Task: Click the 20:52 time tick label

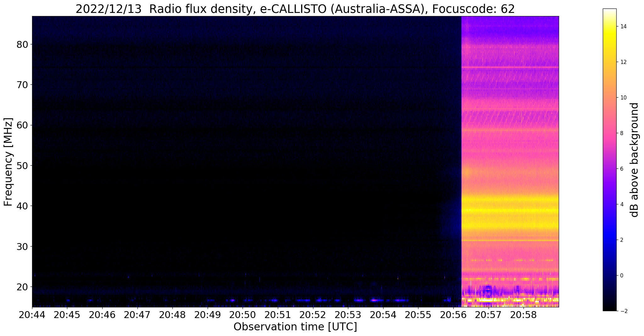Action: point(313,315)
